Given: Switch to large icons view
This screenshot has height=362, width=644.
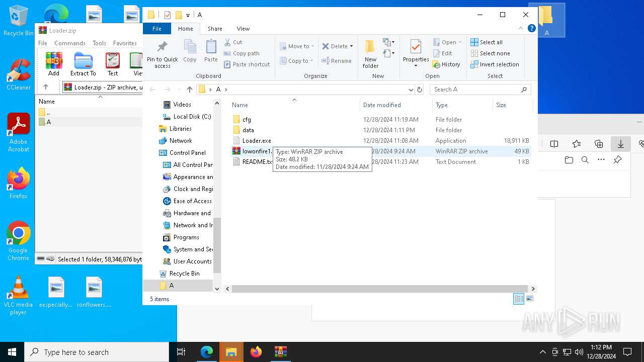Looking at the screenshot, I should (x=529, y=299).
